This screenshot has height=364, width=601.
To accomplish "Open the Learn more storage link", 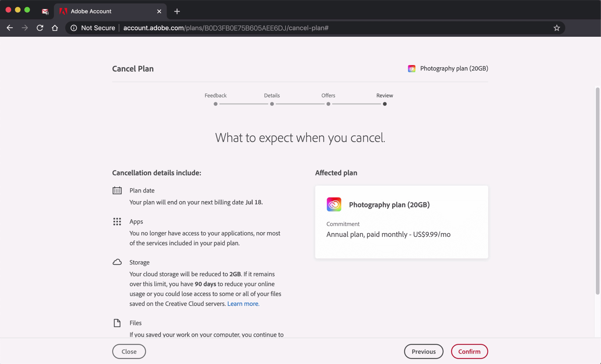I will [243, 304].
